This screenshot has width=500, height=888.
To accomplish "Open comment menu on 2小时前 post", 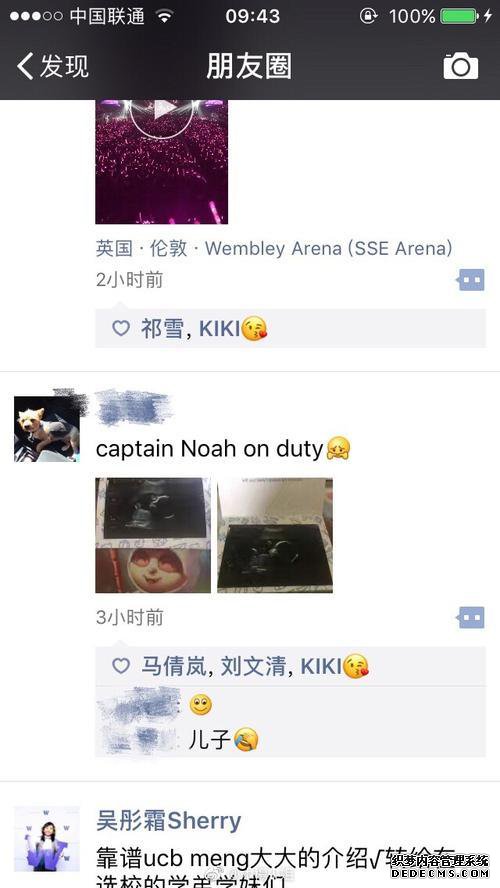I will [x=471, y=280].
